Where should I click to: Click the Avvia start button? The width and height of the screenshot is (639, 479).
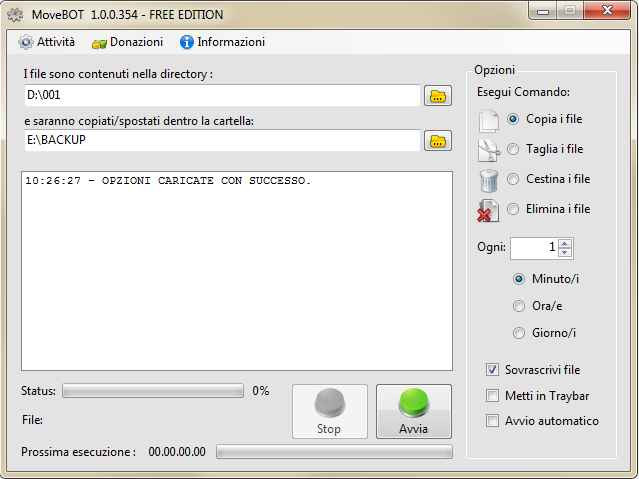click(414, 411)
